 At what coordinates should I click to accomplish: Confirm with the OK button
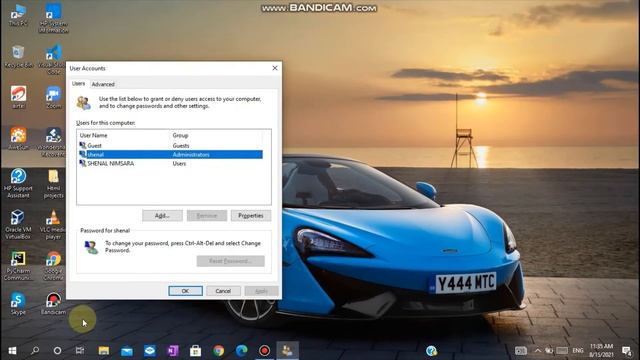185,291
